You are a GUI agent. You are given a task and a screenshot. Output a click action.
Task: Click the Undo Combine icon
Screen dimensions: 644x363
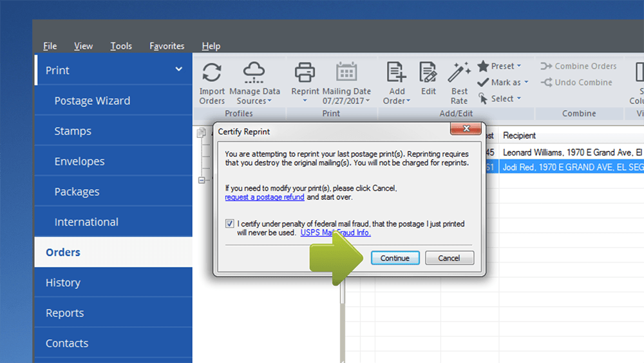[546, 83]
